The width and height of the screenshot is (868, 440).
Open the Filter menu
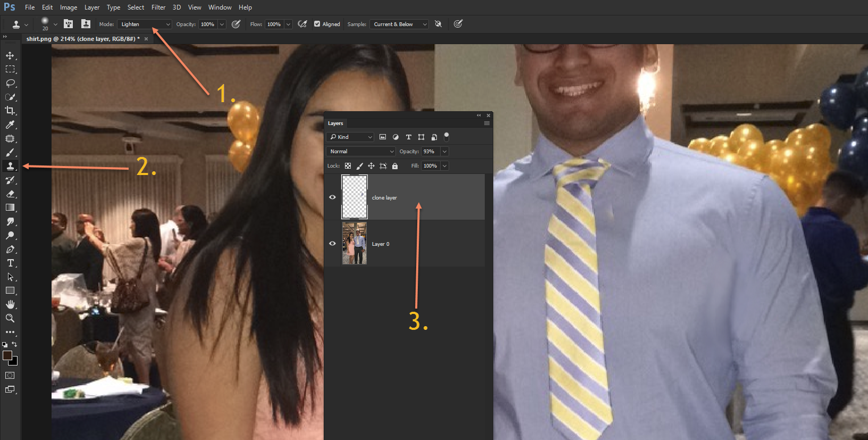pyautogui.click(x=158, y=7)
